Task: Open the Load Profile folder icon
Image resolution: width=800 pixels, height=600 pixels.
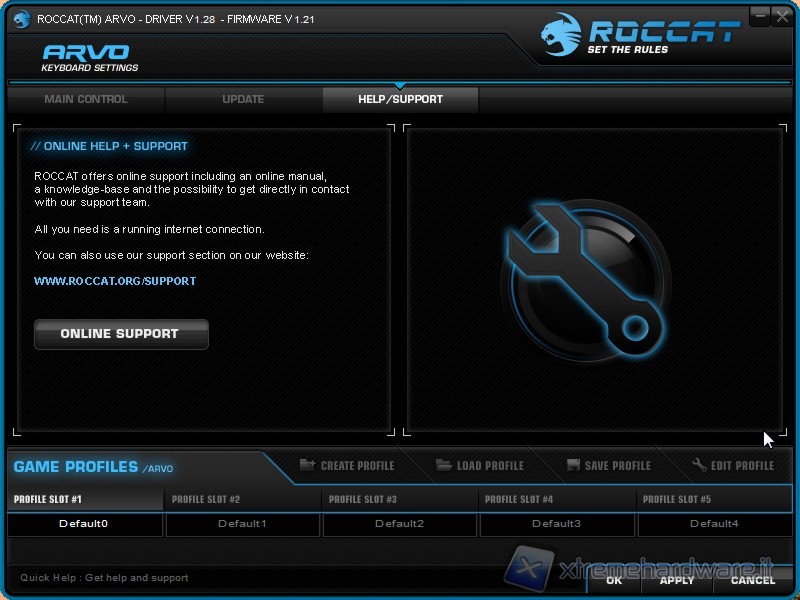Action: (444, 465)
